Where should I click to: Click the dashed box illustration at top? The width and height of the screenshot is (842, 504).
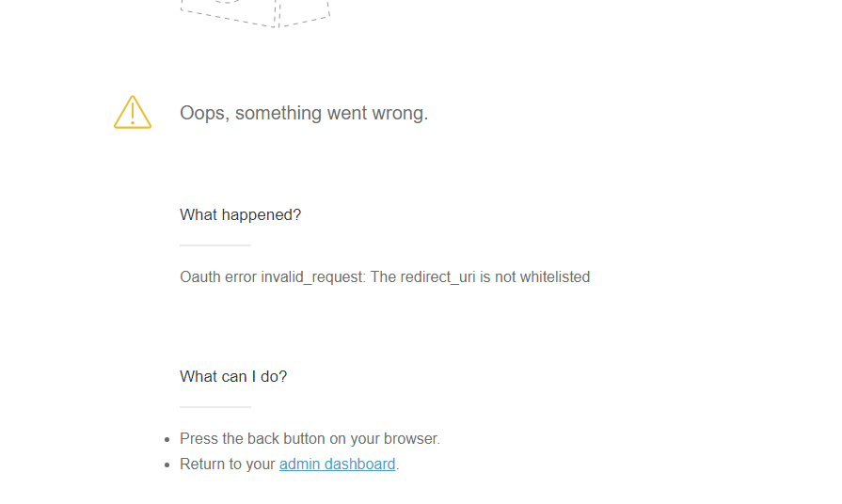(255, 13)
